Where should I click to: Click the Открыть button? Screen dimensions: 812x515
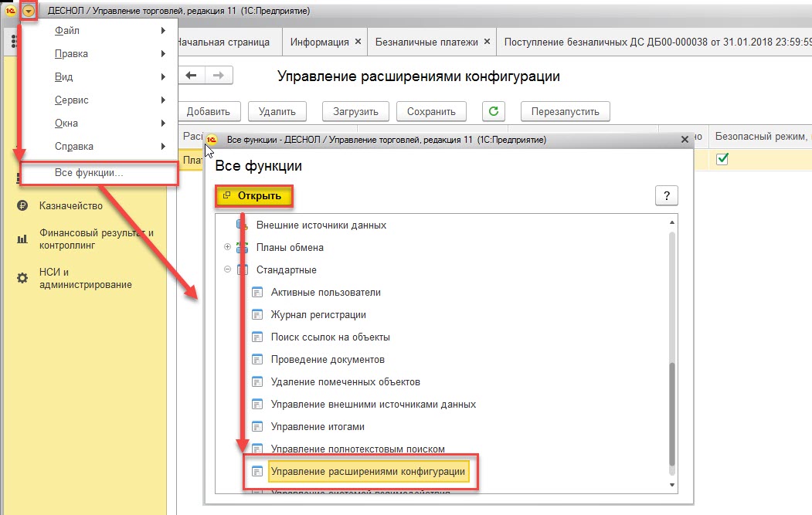pos(254,195)
